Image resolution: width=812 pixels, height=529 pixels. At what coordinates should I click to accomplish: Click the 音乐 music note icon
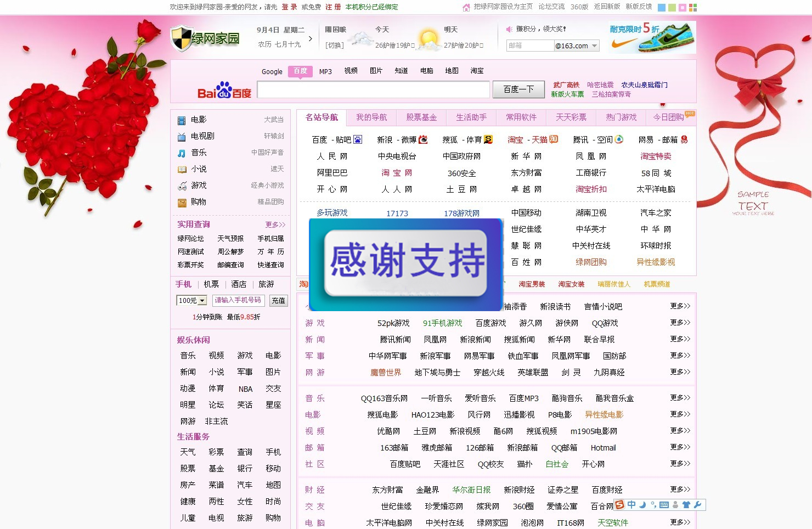pos(182,153)
